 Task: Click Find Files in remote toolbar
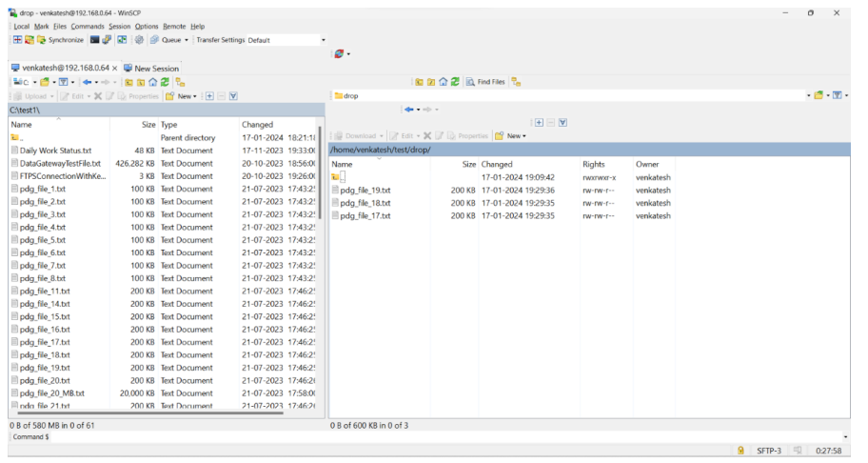[x=485, y=82]
